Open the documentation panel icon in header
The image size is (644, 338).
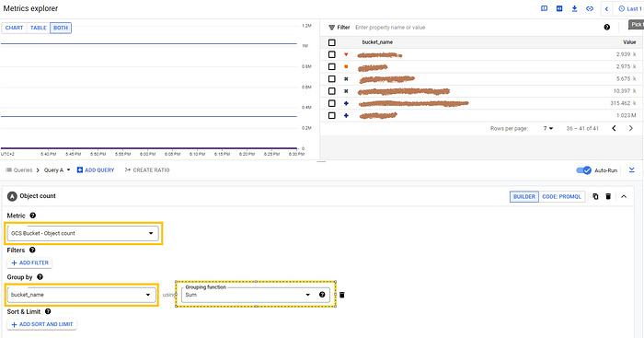(545, 8)
